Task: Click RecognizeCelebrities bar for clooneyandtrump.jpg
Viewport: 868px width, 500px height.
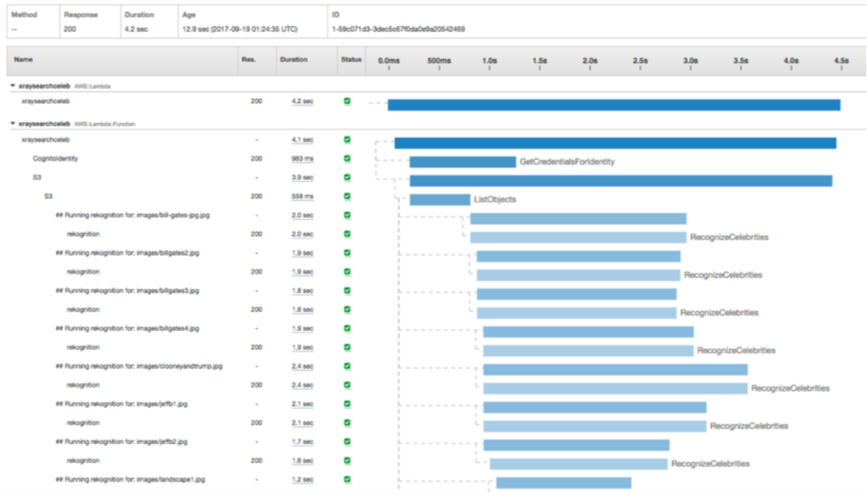Action: [615, 388]
